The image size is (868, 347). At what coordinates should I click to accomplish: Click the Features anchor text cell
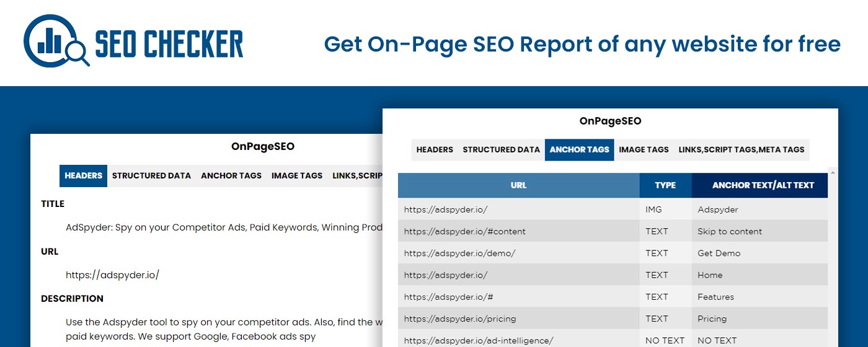tap(760, 296)
